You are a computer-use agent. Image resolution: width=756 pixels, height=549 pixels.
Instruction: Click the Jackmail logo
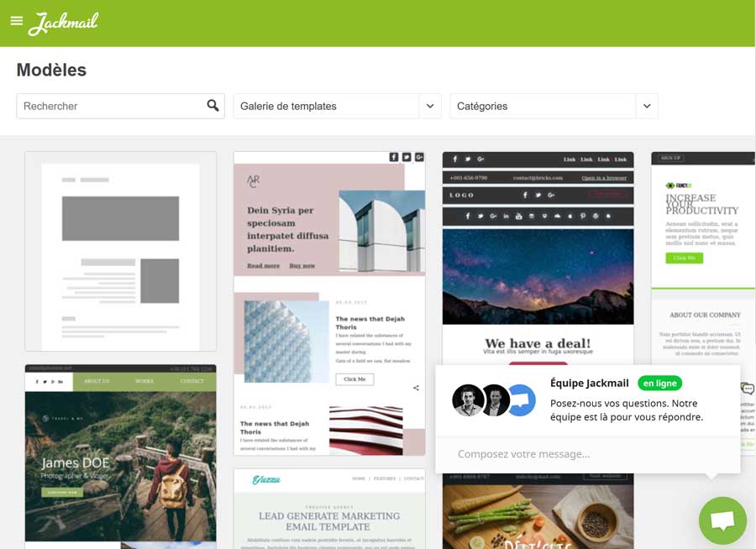[63, 24]
